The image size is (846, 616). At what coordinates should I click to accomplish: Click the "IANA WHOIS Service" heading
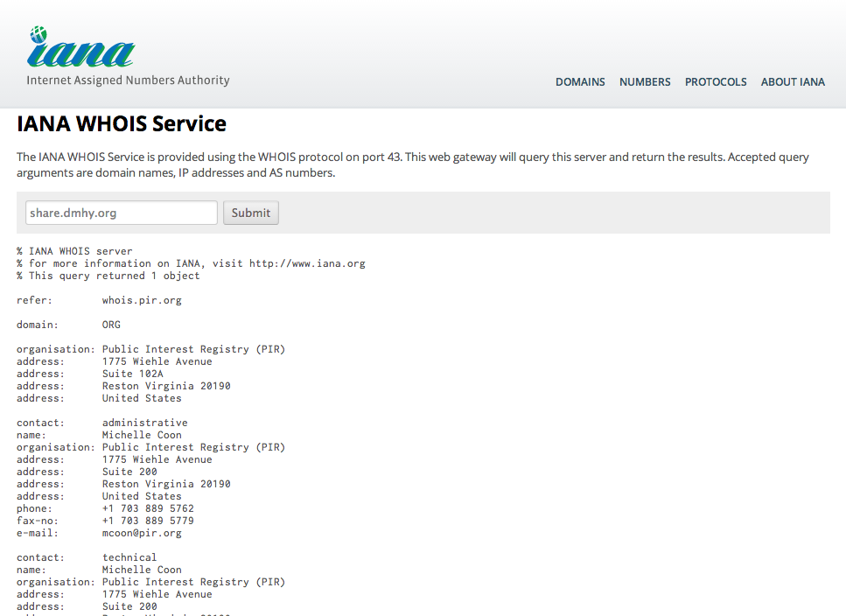click(x=122, y=123)
